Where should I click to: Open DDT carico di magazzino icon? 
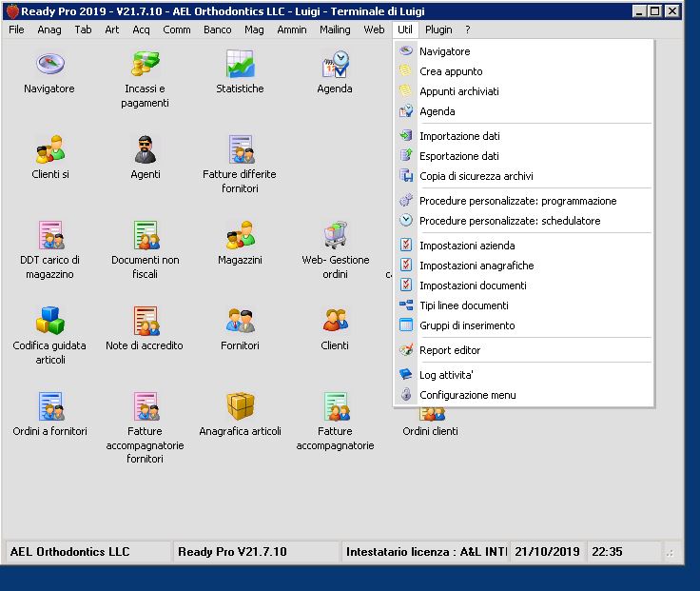[x=51, y=235]
